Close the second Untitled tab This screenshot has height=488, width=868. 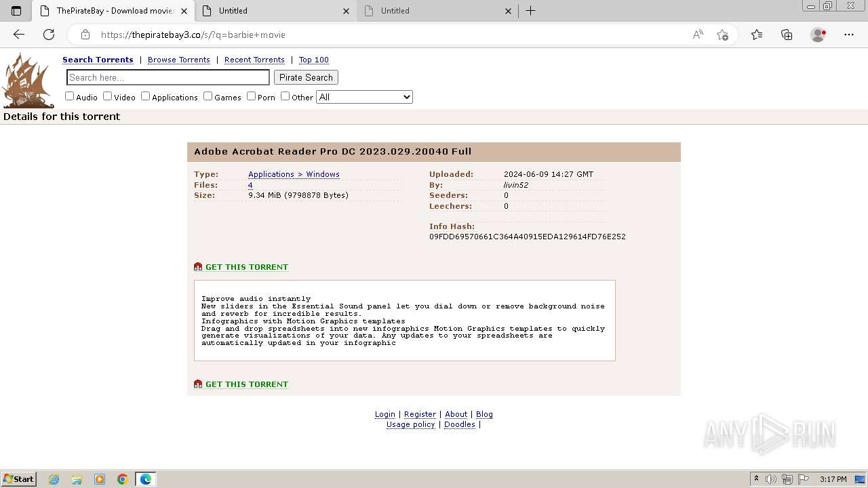pos(508,11)
